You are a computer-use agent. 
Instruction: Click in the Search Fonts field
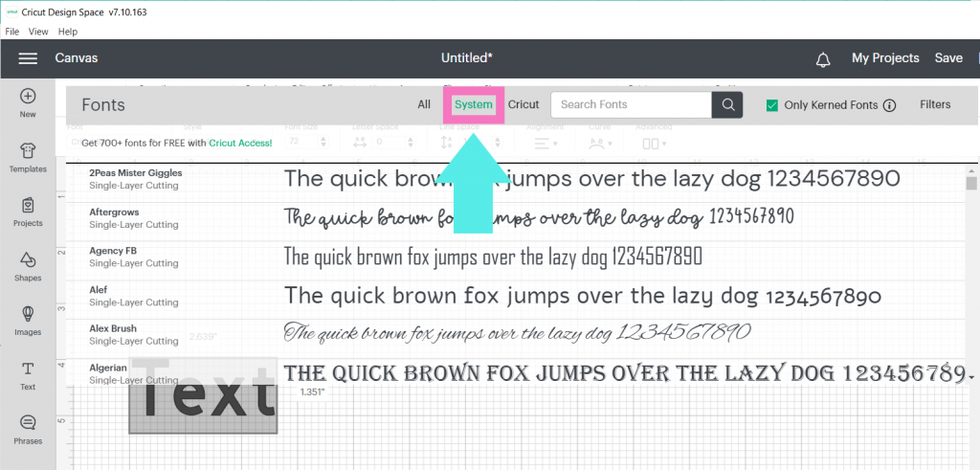(632, 105)
